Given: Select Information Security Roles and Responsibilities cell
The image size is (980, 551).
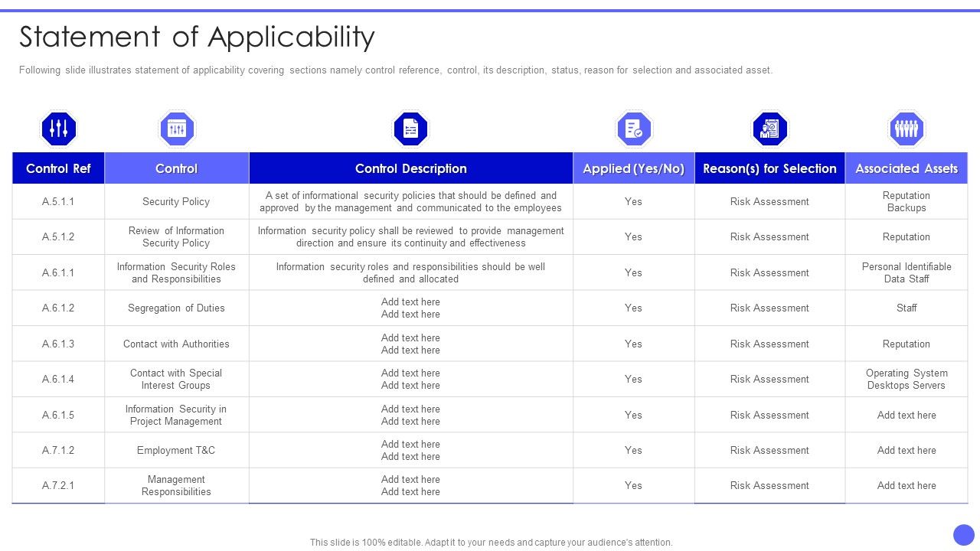Looking at the screenshot, I should (176, 273).
